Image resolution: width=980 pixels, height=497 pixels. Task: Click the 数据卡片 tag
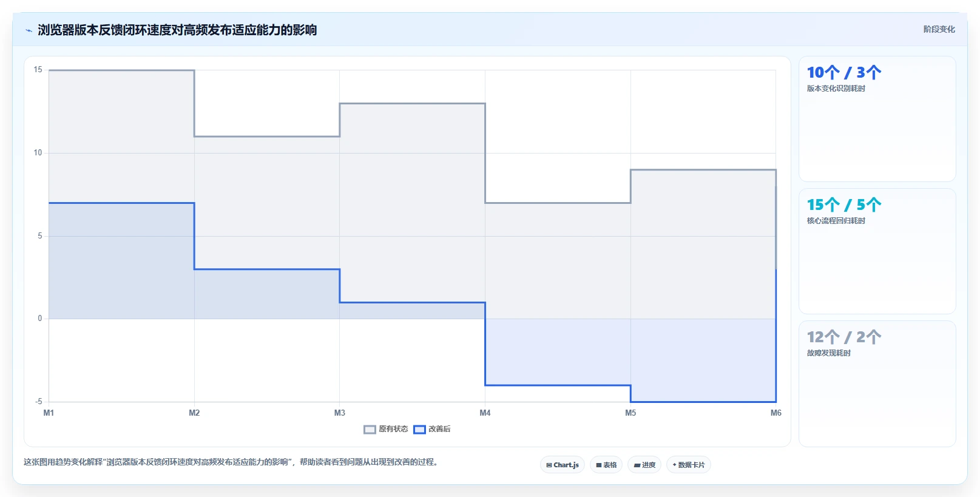click(689, 465)
